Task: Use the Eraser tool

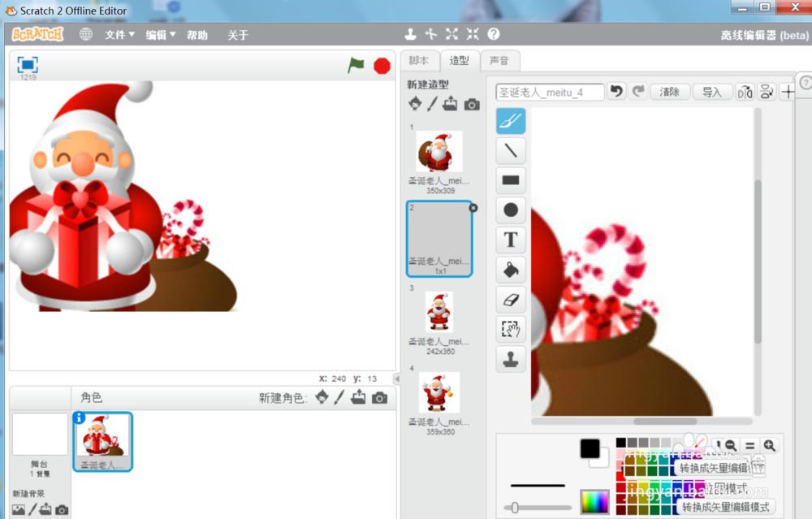Action: point(511,299)
